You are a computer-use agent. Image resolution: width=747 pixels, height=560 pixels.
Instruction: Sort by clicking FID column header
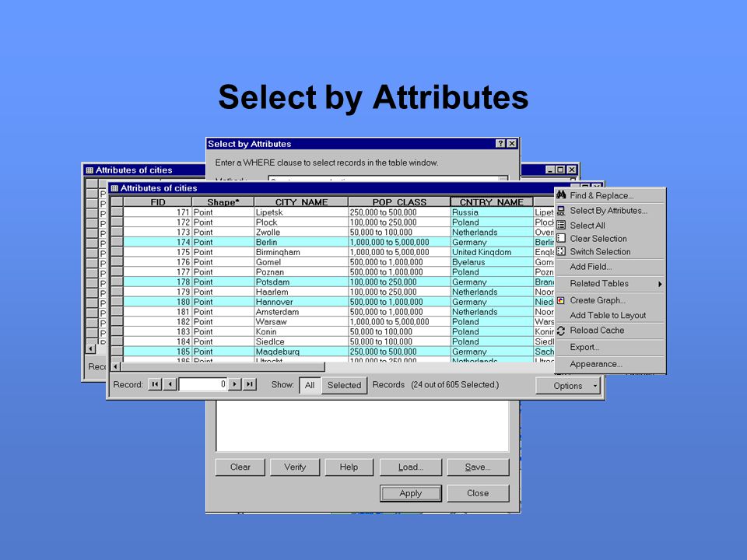158,202
